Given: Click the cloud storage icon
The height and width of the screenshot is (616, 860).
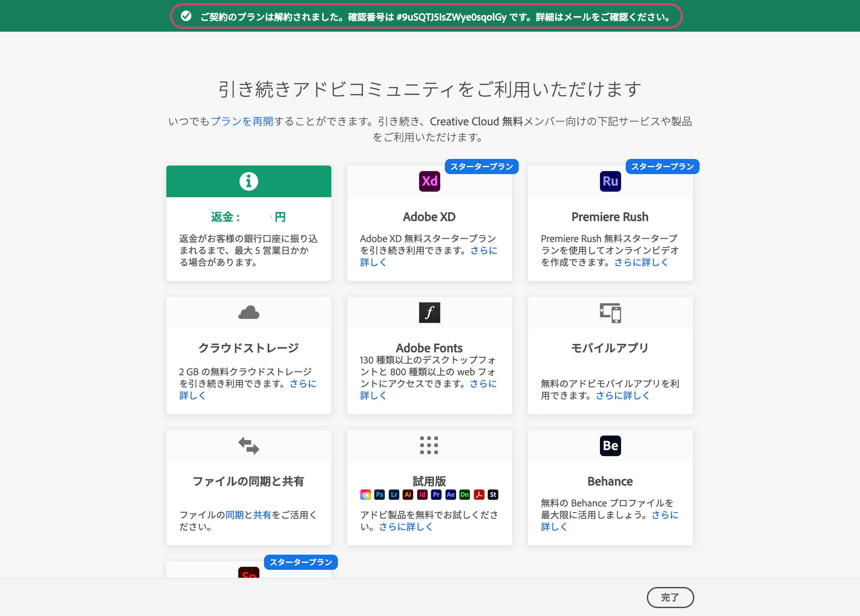Looking at the screenshot, I should click(249, 313).
